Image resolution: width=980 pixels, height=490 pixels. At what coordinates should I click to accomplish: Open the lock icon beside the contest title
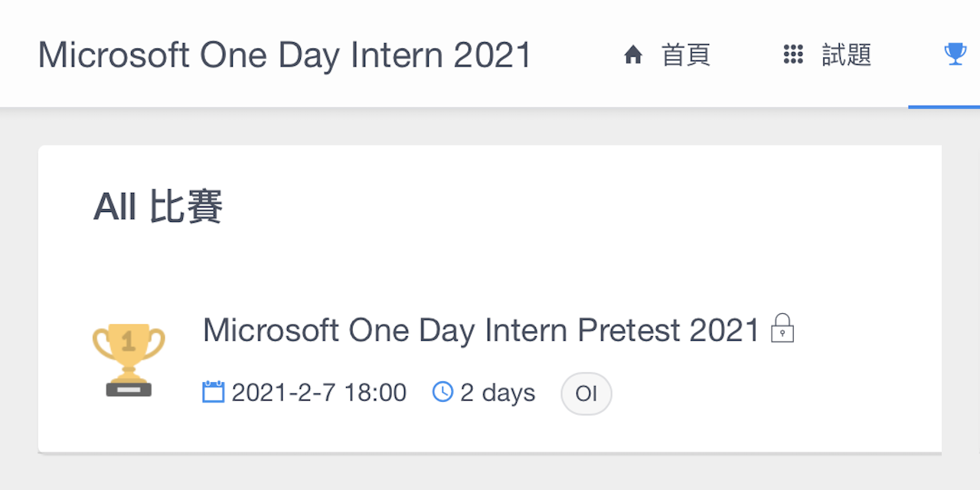782,329
